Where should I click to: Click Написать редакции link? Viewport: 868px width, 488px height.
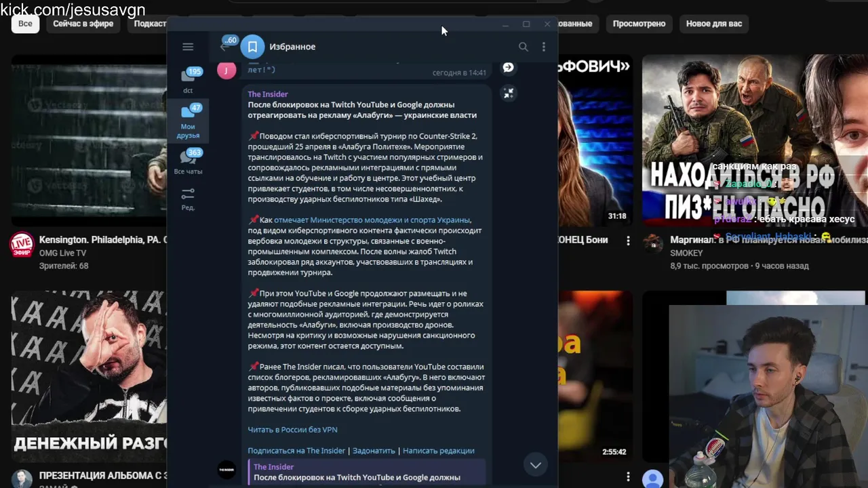438,451
